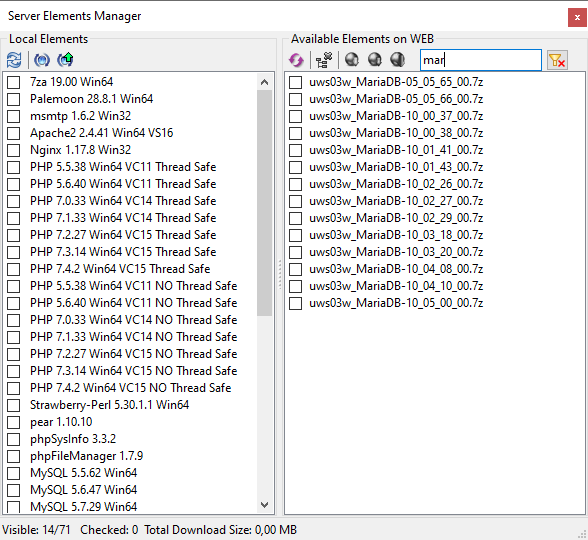Click the blue circular icon beside local refresh
This screenshot has height=540, width=588.
pos(42,60)
